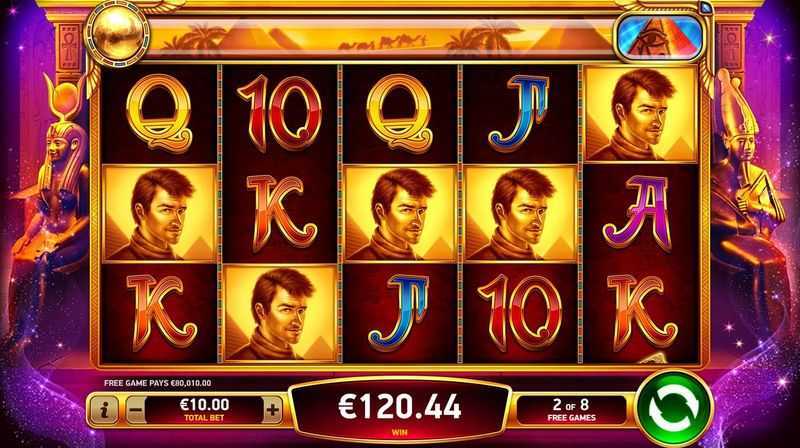Click the red 10 symbol on fourth reel bottom

click(x=519, y=313)
